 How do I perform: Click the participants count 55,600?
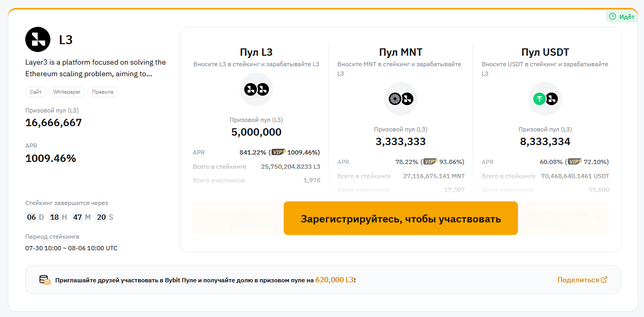pyautogui.click(x=599, y=190)
